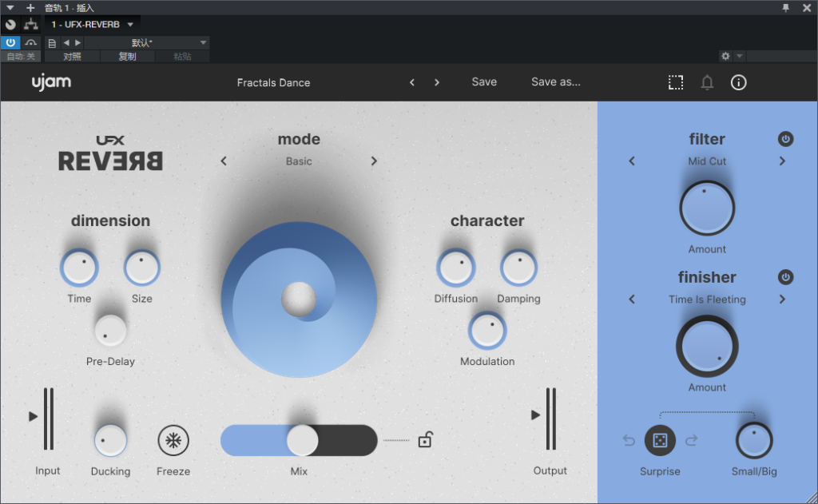Viewport: 818px width, 504px height.
Task: Click the 对照 compare button
Action: click(72, 57)
